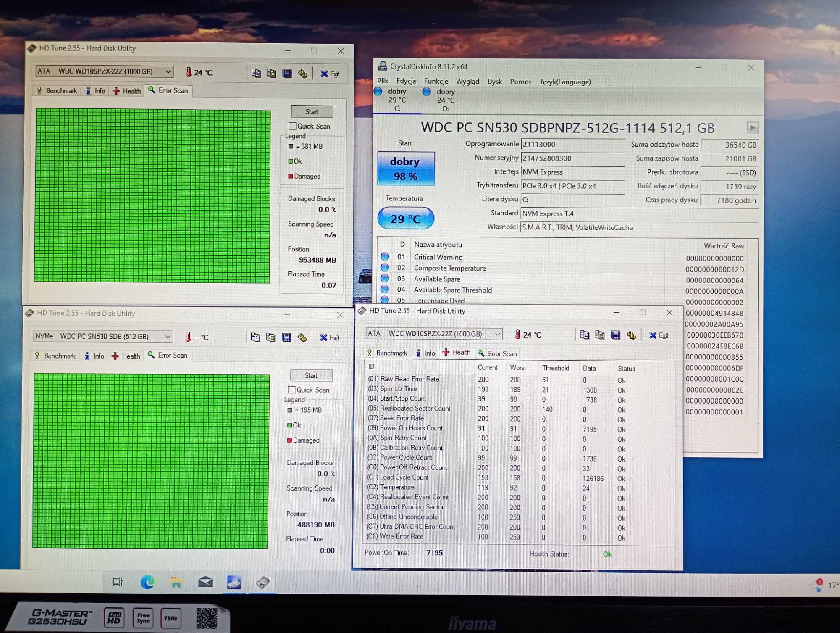The width and height of the screenshot is (840, 633).
Task: Open drive dropdown WDC WD10SPZX in top HD Tune
Action: (104, 71)
